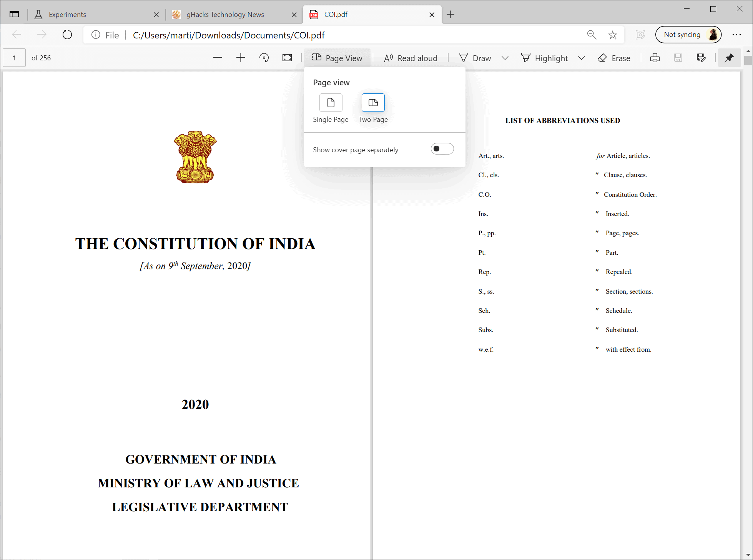This screenshot has width=753, height=560.
Task: Drag the zoom out slider button
Action: [x=218, y=58]
